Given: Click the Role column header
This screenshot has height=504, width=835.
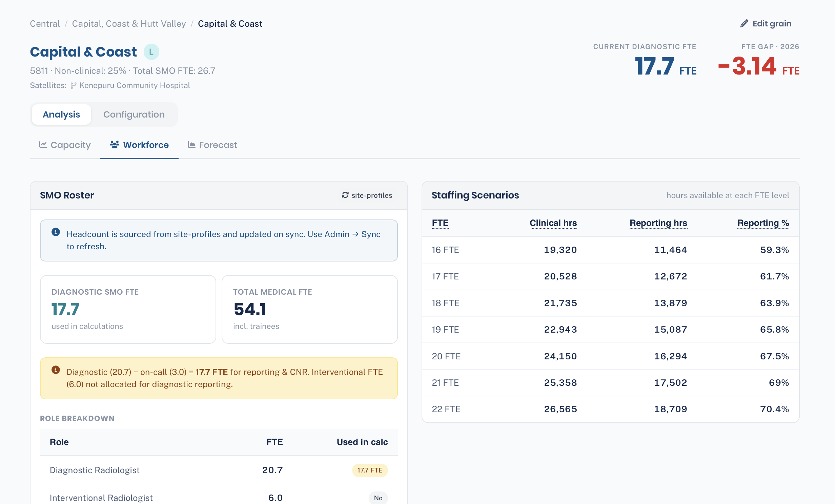Looking at the screenshot, I should (x=59, y=442).
